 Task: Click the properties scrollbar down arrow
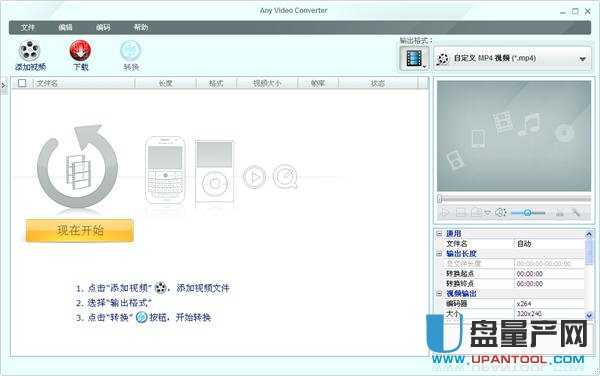(589, 316)
